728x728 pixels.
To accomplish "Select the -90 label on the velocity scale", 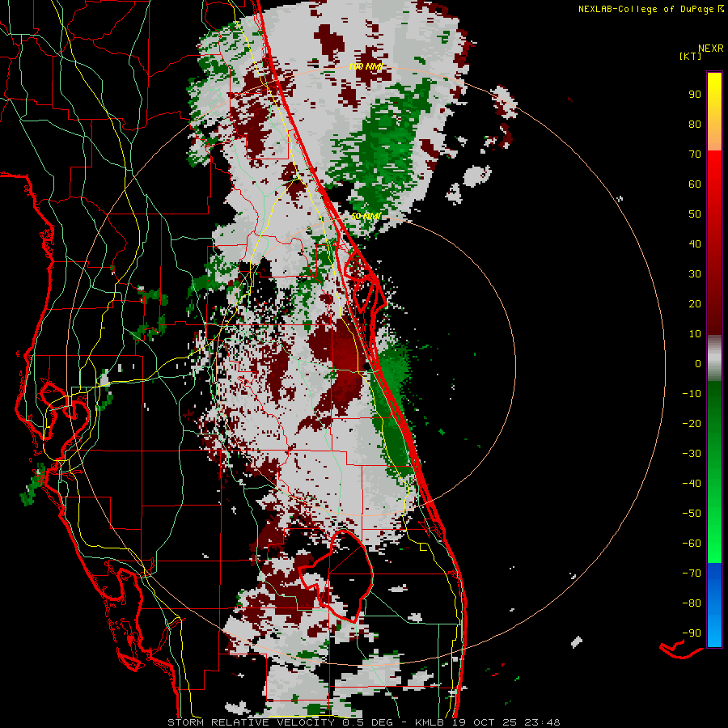I will (x=692, y=633).
